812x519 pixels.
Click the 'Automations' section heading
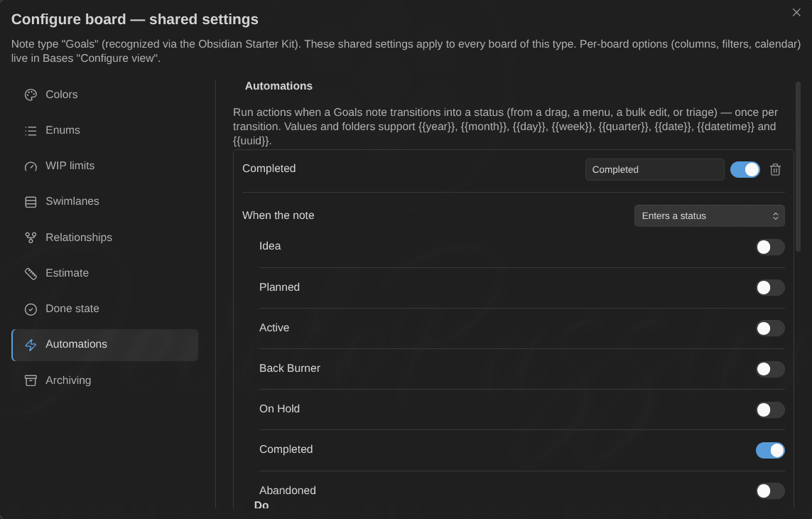tap(278, 86)
